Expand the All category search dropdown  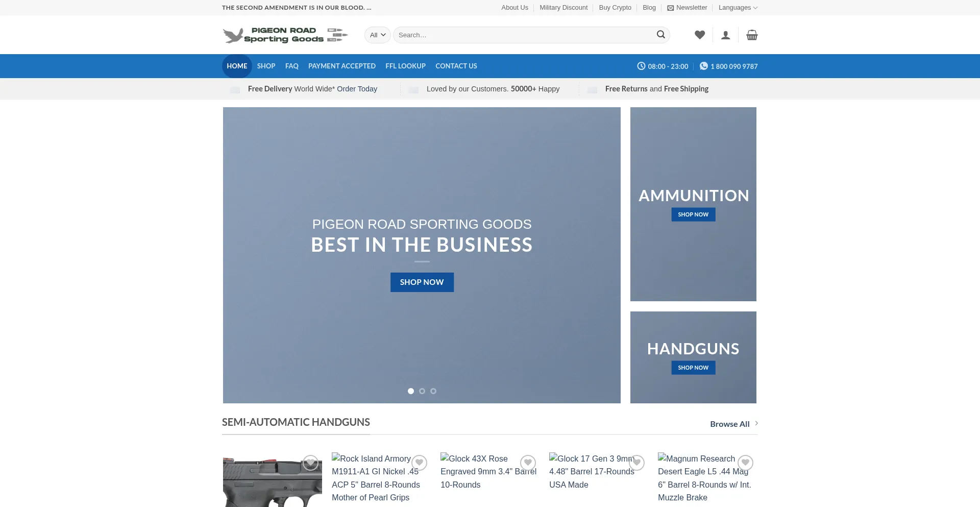[x=377, y=35]
